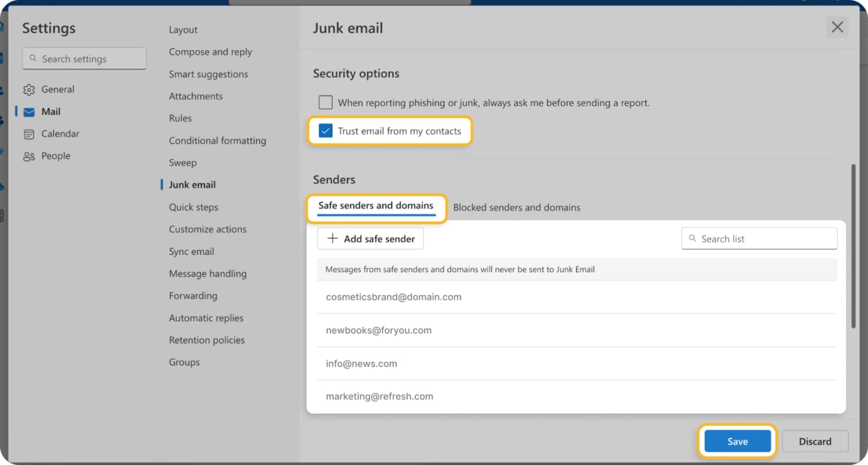Viewport: 868px width, 465px height.
Task: Open the Rules settings section
Action: (x=180, y=118)
